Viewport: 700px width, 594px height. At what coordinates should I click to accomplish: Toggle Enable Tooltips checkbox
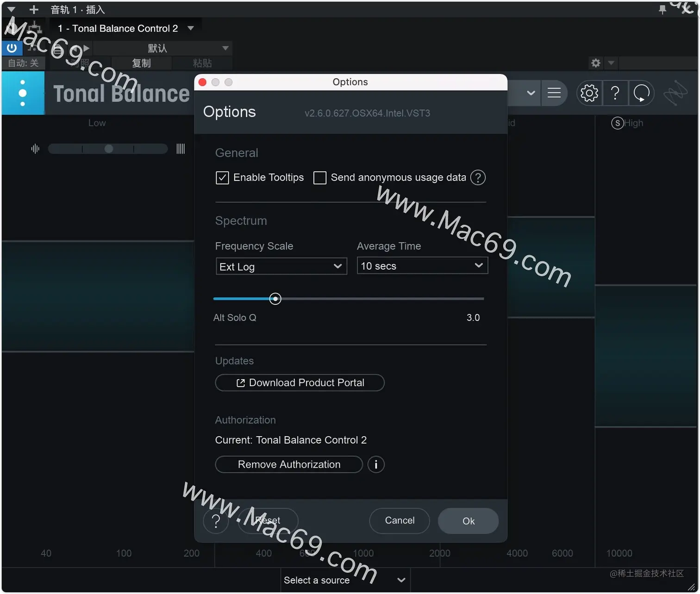(x=222, y=178)
